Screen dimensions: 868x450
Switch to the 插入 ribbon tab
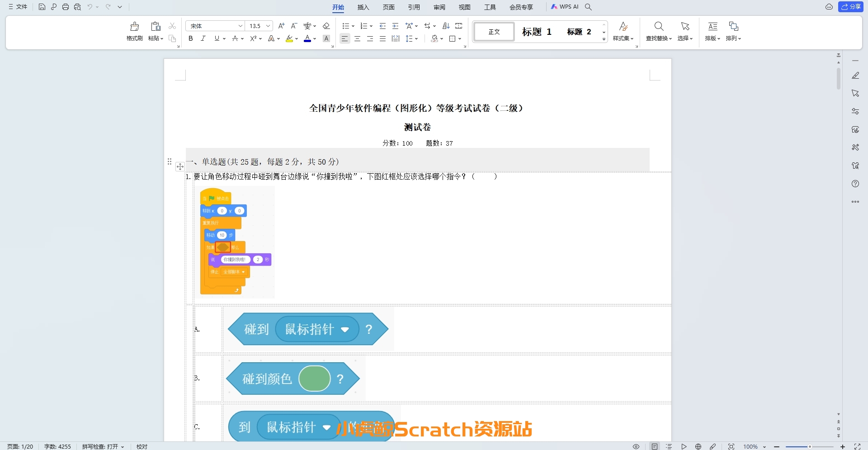(363, 7)
